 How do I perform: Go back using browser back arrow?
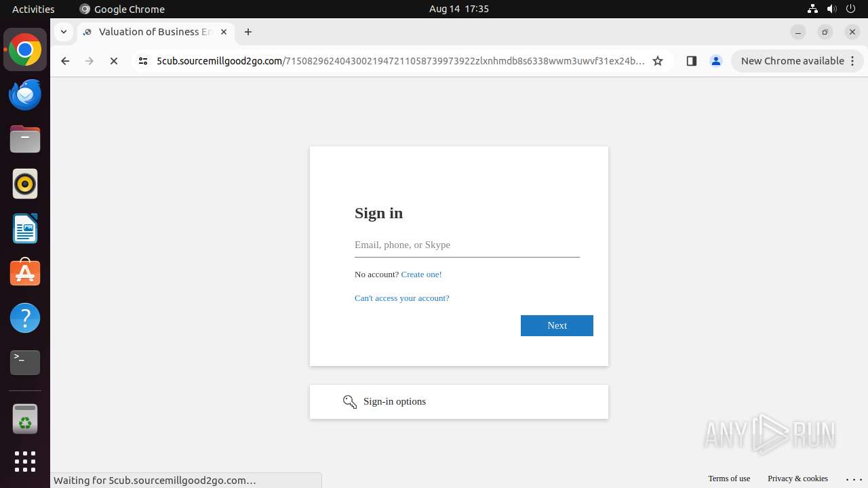point(65,61)
